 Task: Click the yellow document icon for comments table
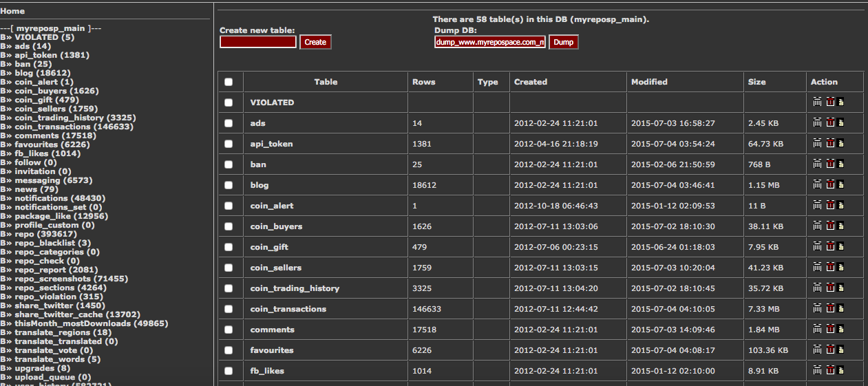(x=841, y=329)
